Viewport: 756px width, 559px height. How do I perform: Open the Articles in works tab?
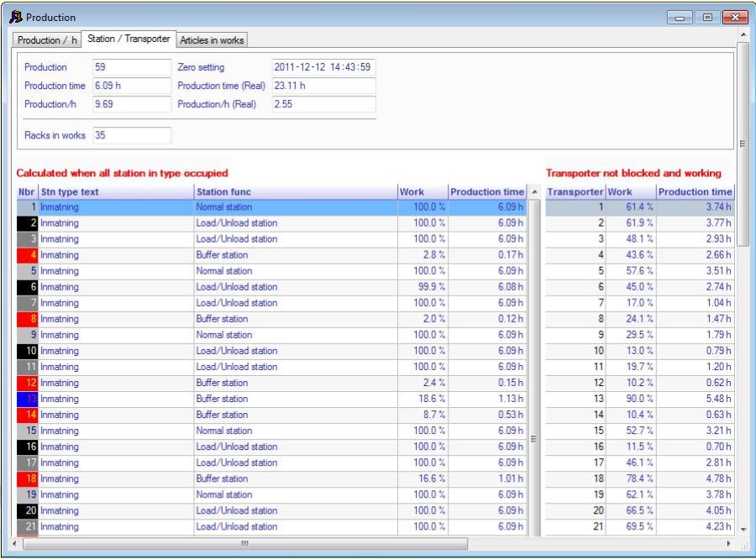click(210, 40)
